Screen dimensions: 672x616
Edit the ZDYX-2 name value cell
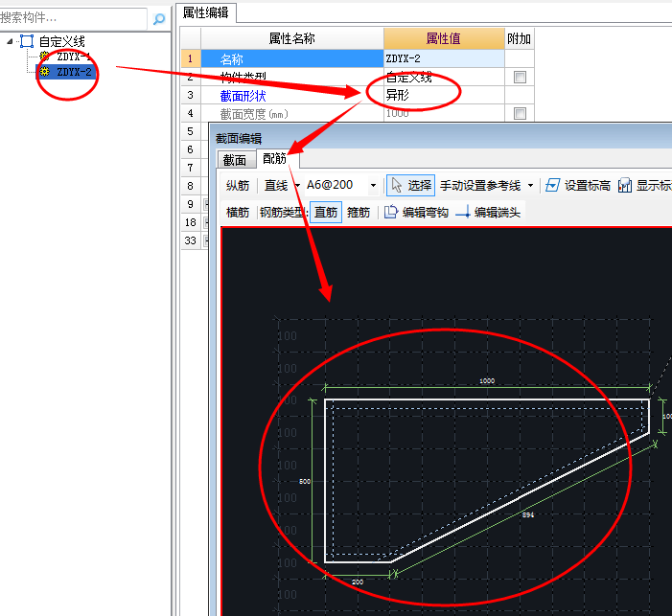(x=444, y=58)
